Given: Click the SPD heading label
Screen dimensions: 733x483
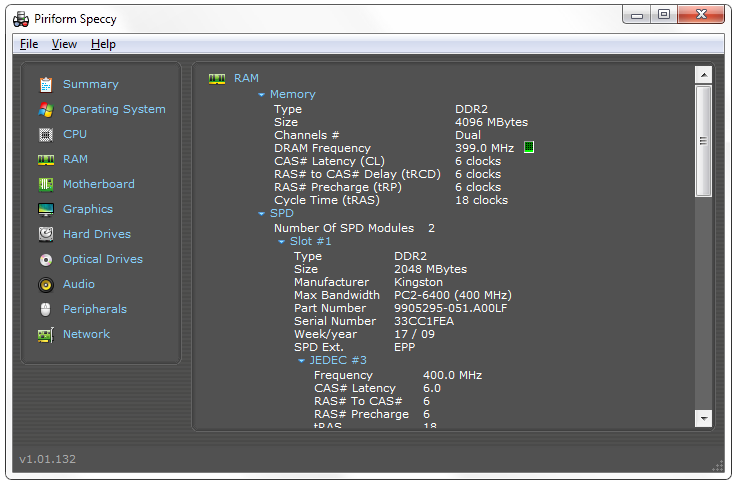Looking at the screenshot, I should point(282,213).
